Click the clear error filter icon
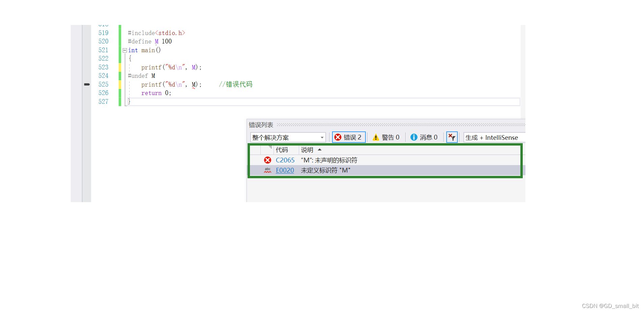644x312 pixels. coord(452,137)
